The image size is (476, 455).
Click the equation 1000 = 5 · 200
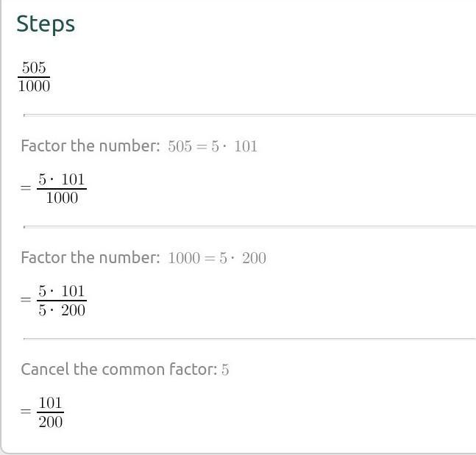(x=217, y=257)
